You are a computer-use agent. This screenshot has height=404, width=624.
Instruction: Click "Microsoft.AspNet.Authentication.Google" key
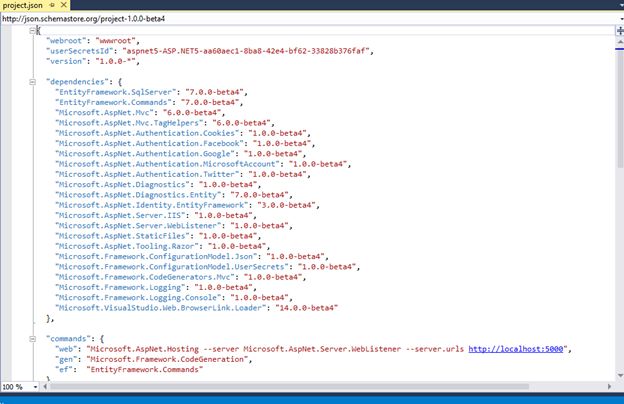click(x=145, y=154)
